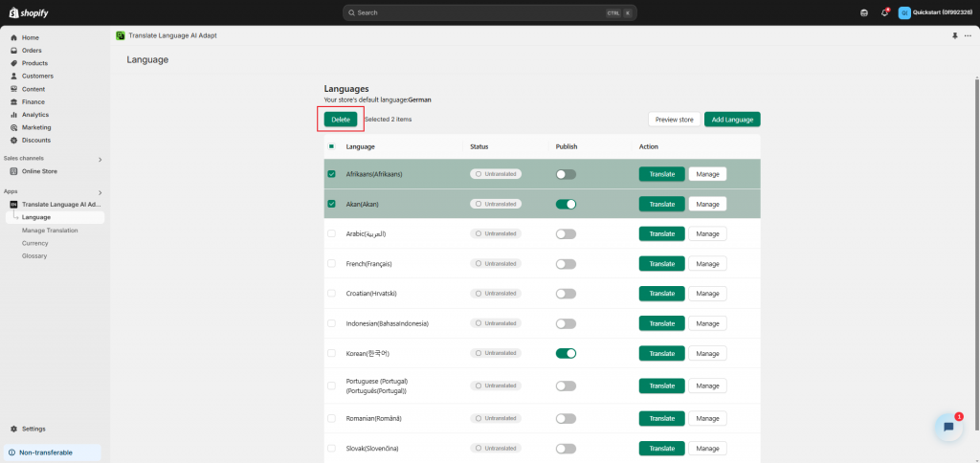Click the top search bar
The image size is (980, 463).
click(489, 12)
